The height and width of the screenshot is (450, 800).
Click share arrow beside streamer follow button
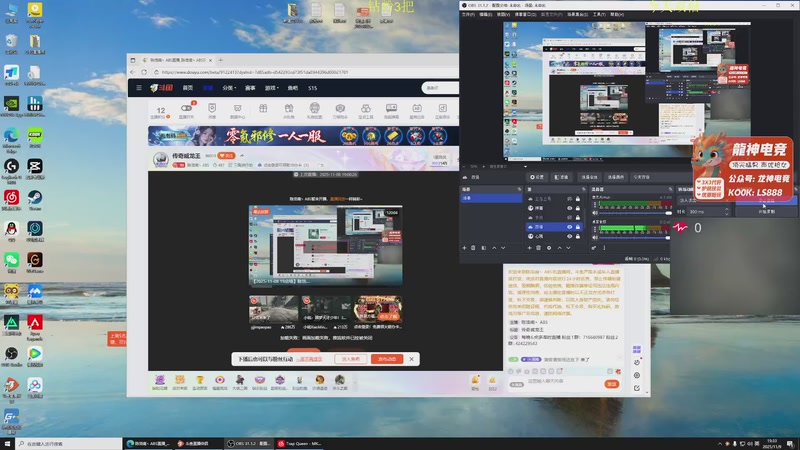click(242, 156)
